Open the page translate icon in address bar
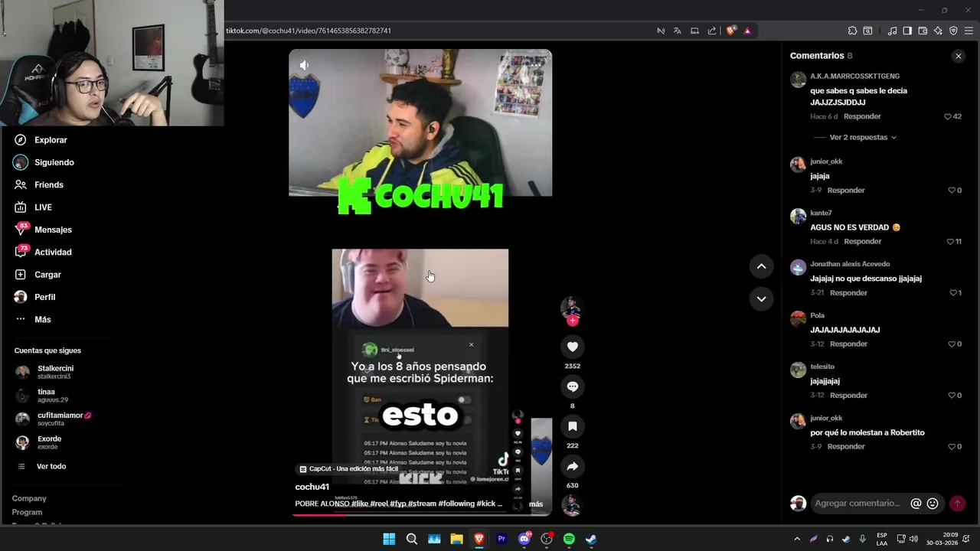Screen dimensions: 980x551 tap(678, 31)
